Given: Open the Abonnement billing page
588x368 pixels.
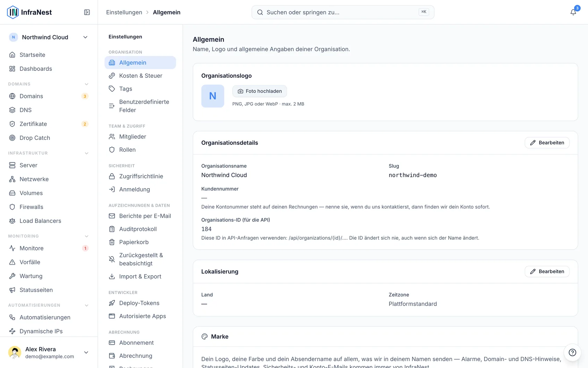Looking at the screenshot, I should tap(140, 343).
